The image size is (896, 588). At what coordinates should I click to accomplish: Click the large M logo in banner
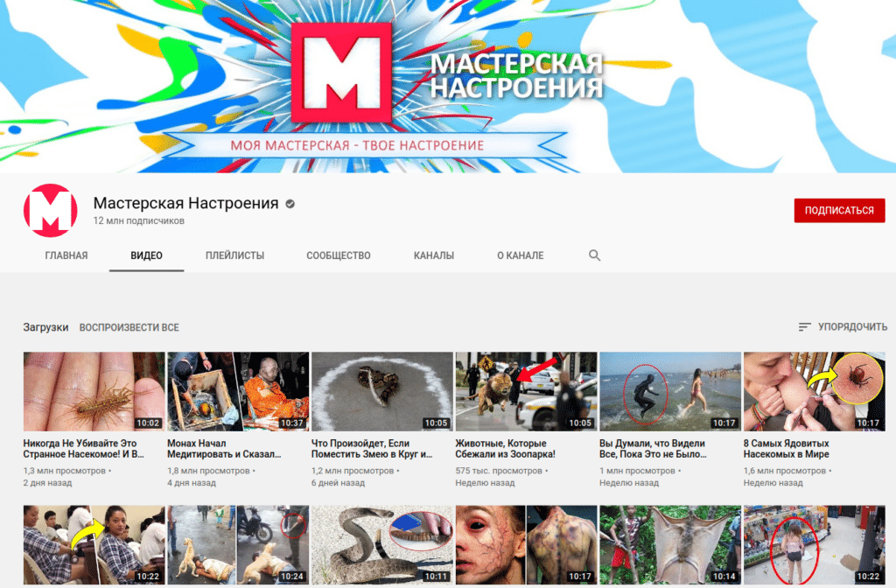(x=340, y=73)
